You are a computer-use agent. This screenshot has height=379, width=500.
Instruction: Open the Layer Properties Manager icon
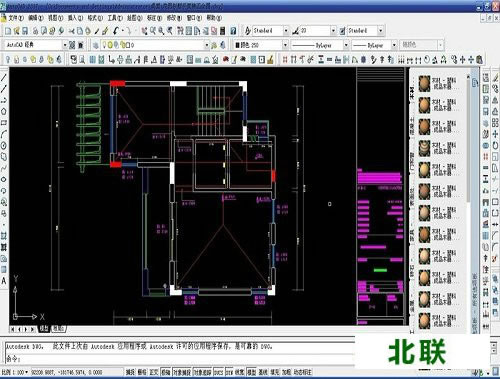click(96, 45)
